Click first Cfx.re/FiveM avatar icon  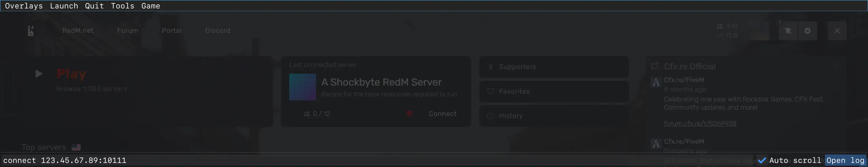coord(656,82)
